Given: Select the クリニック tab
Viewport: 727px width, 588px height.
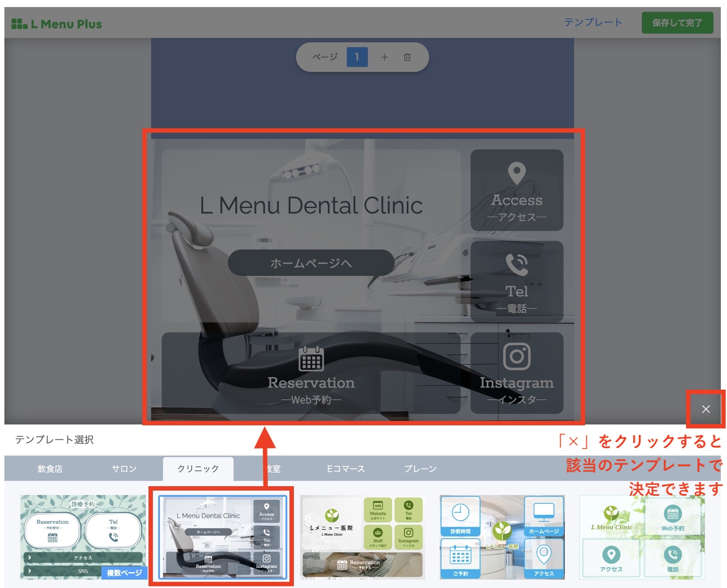Looking at the screenshot, I should pos(198,469).
